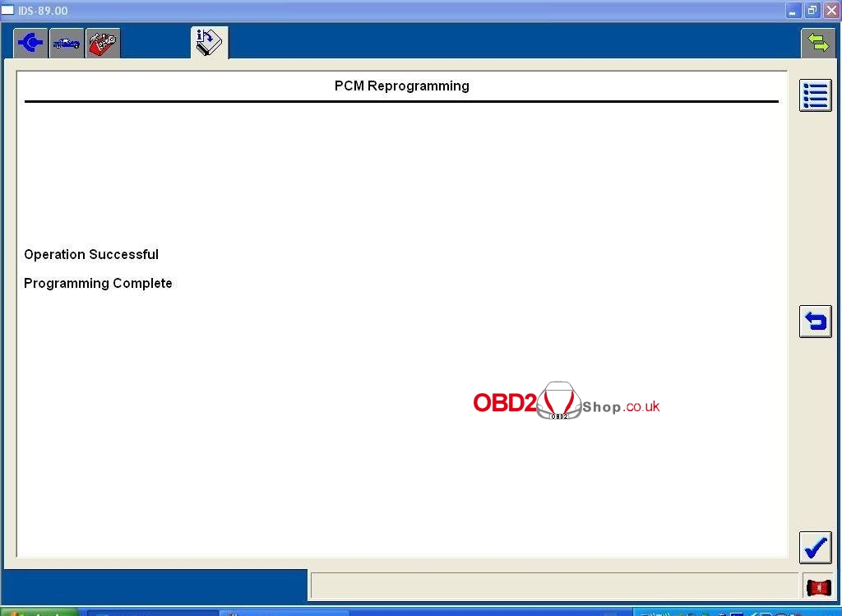Close the IDS-89.00 application window
The width and height of the screenshot is (842, 616).
830,11
